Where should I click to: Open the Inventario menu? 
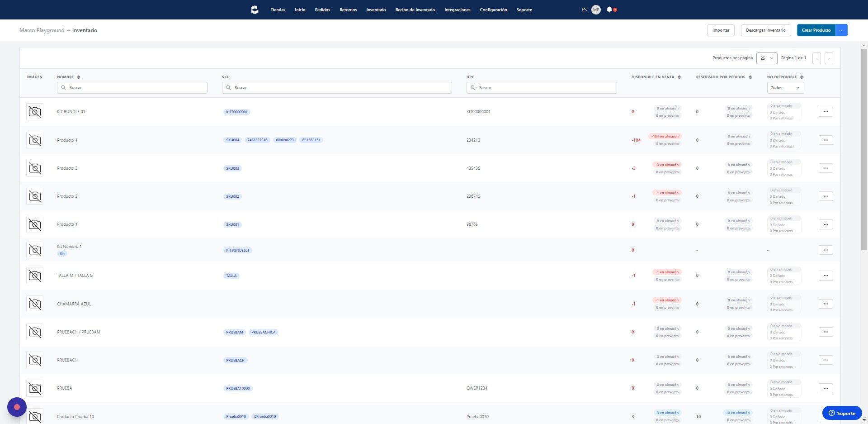[x=376, y=10]
